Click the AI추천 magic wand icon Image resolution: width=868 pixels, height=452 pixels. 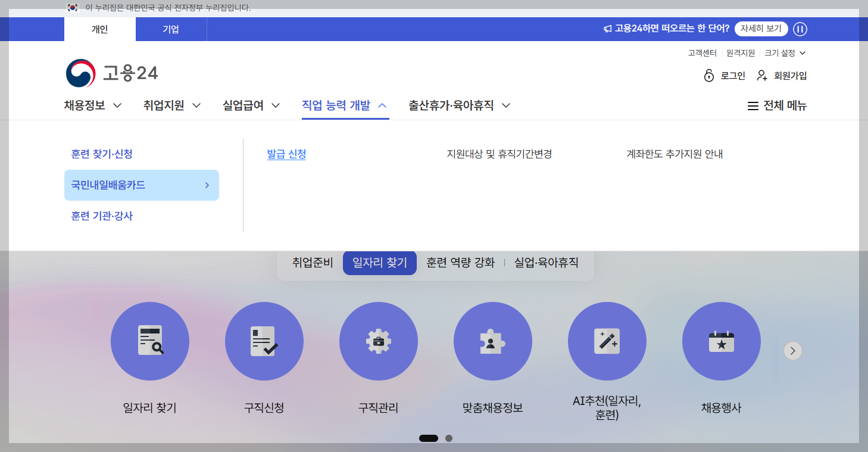coord(607,341)
